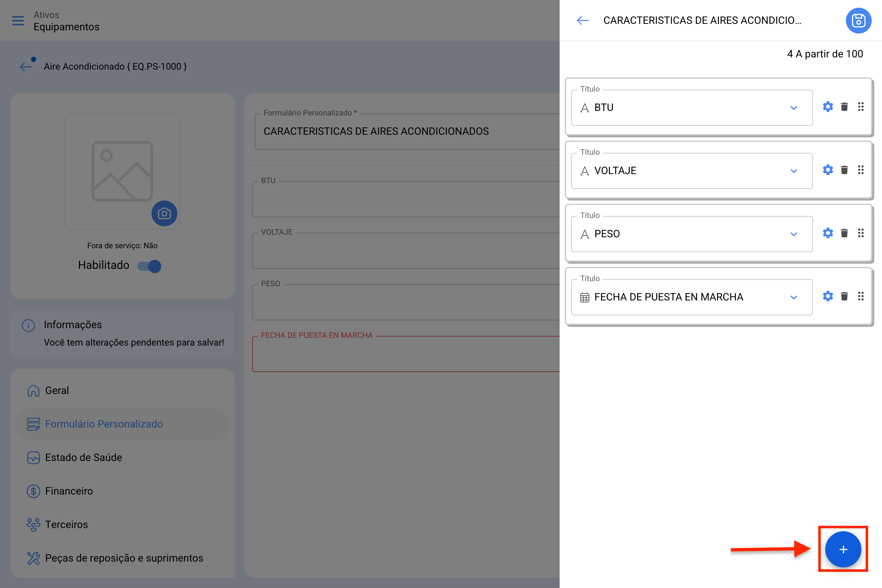Open settings gear for VOLTAJE field
Image resolution: width=882 pixels, height=588 pixels.
pos(828,170)
